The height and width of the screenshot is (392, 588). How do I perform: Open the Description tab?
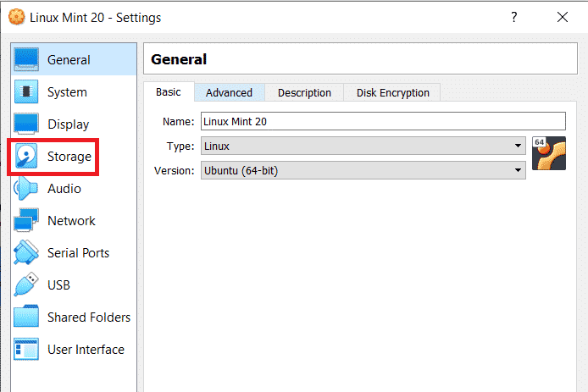point(304,92)
